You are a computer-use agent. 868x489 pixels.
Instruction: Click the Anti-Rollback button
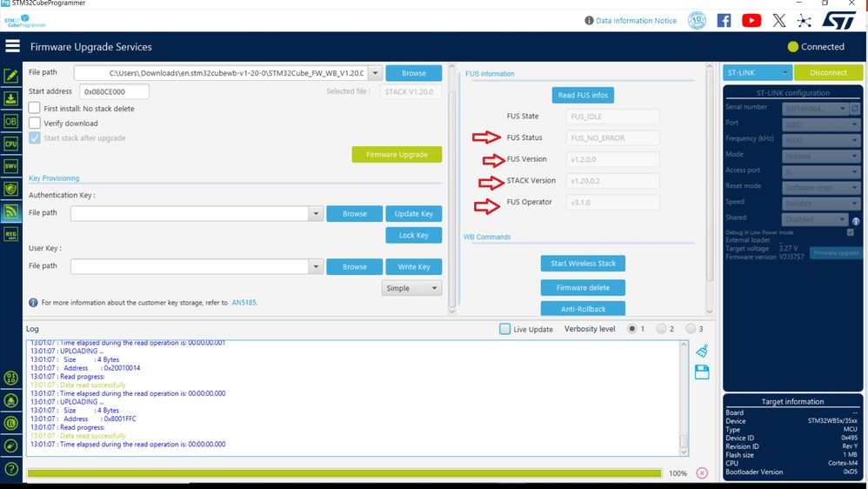pyautogui.click(x=583, y=309)
